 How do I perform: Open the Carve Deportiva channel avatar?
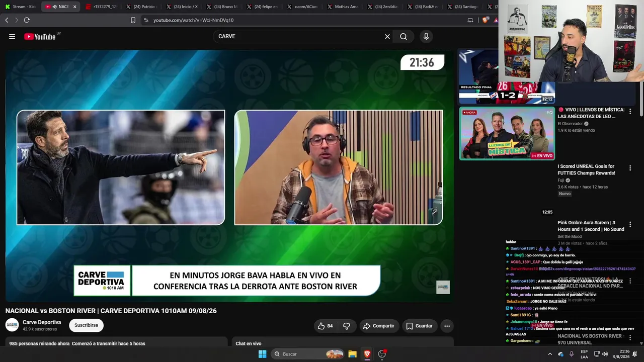click(12, 325)
